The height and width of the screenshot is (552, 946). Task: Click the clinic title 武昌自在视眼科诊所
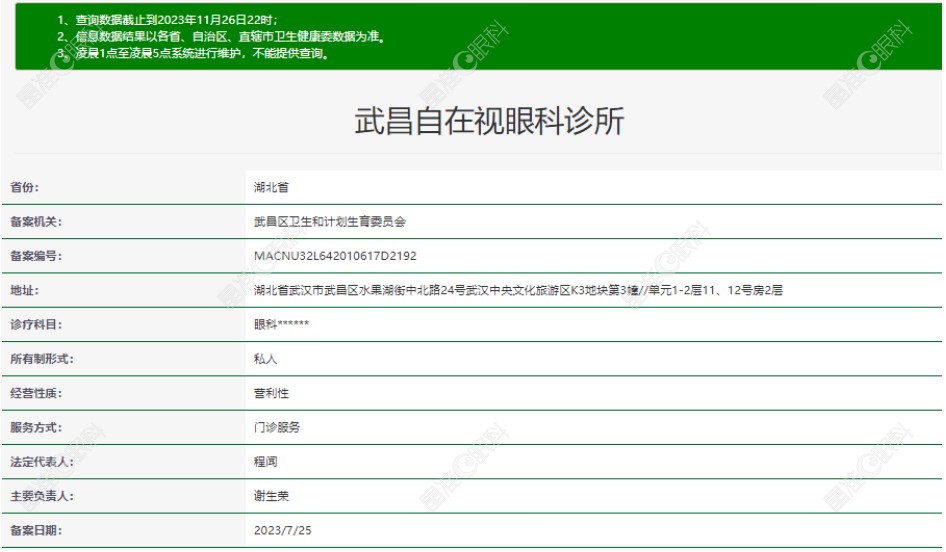pyautogui.click(x=489, y=121)
